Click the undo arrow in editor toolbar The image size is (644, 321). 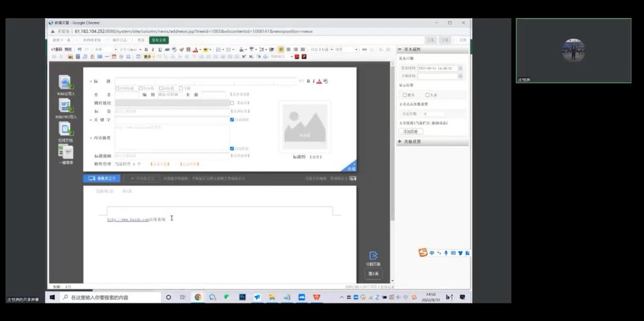tap(79, 49)
